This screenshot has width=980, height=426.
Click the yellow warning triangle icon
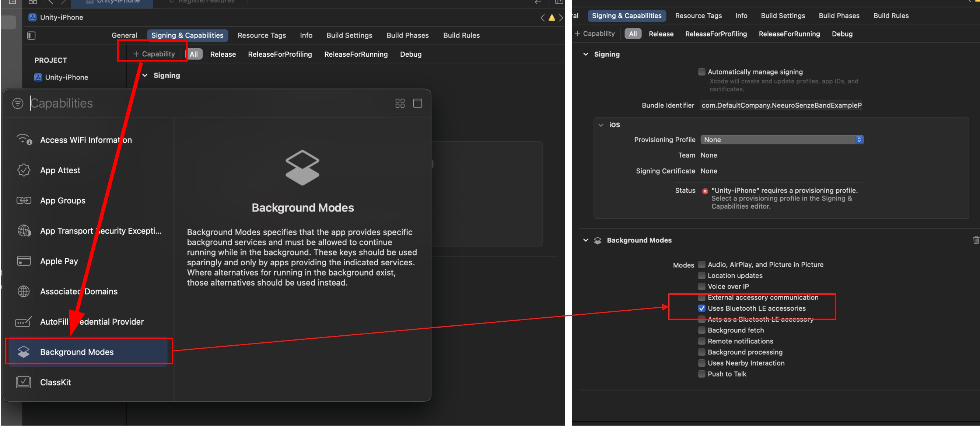click(x=551, y=18)
